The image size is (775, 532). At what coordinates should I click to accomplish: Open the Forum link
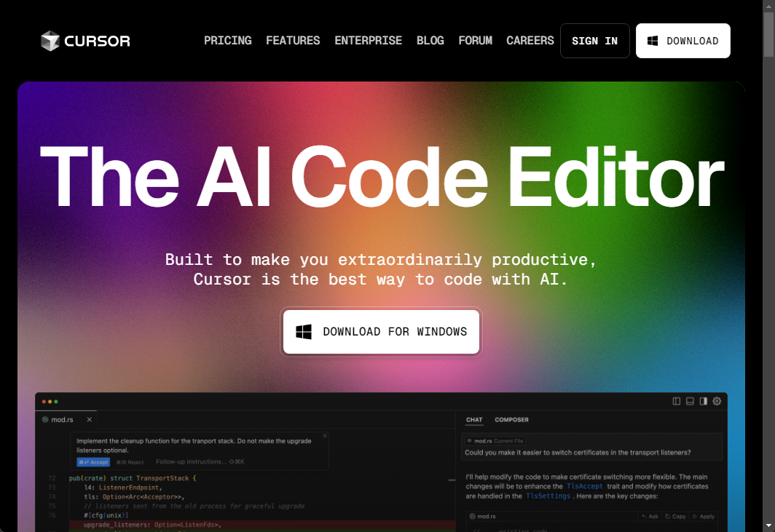[x=476, y=41]
